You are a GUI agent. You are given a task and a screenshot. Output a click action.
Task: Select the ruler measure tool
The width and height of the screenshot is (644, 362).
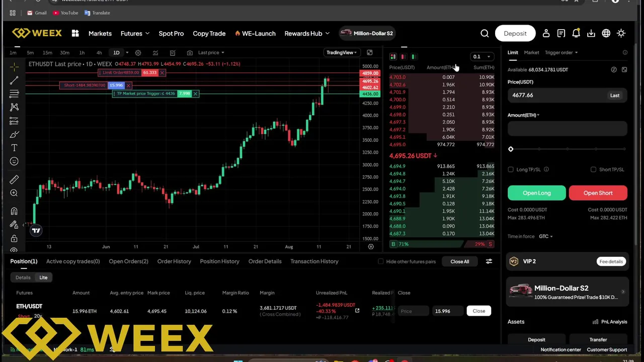[x=14, y=179]
